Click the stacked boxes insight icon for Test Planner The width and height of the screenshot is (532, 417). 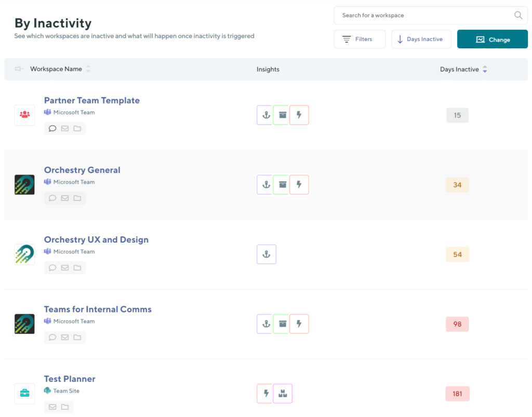283,393
